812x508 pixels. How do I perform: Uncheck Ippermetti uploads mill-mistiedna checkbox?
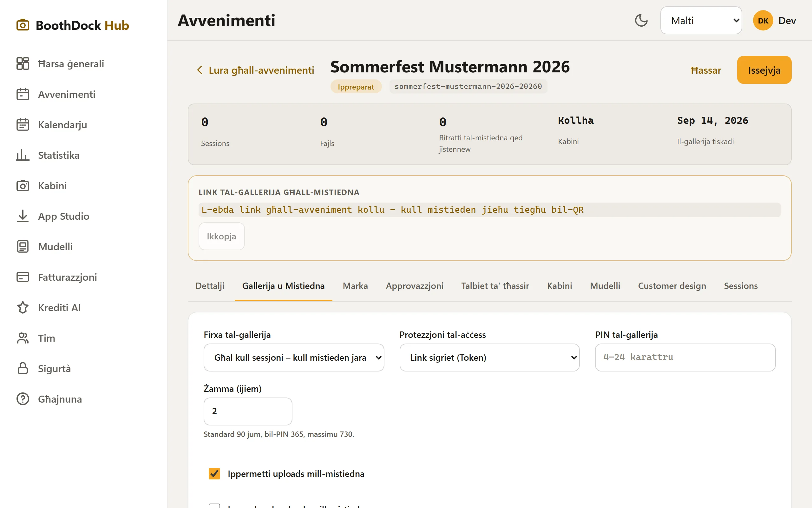click(x=214, y=473)
